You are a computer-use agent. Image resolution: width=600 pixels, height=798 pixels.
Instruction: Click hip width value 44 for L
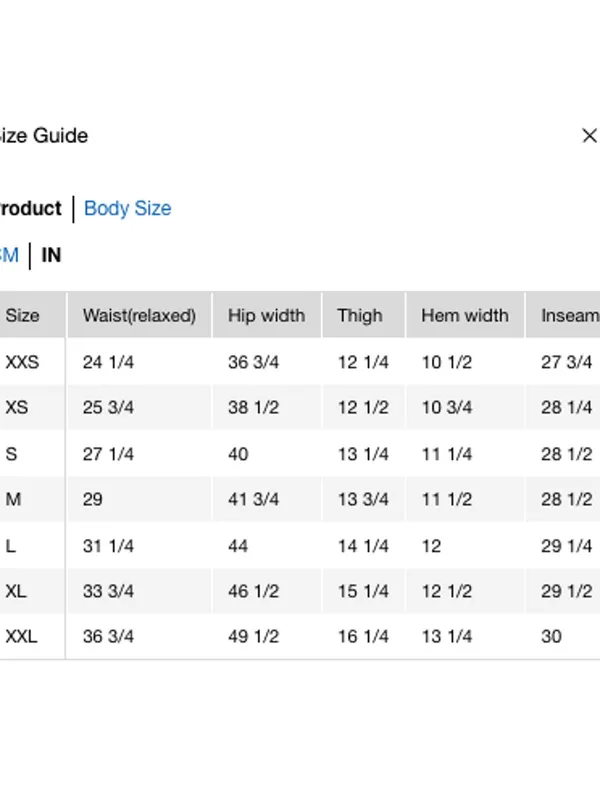(x=238, y=546)
